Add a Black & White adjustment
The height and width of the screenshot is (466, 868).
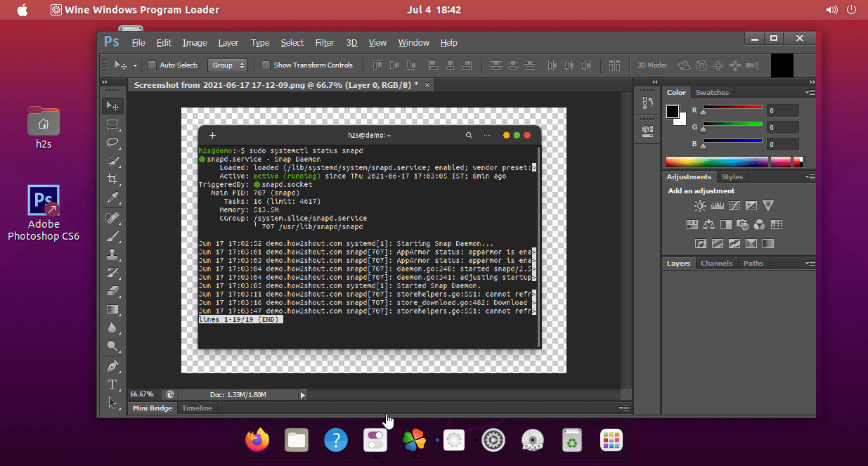pyautogui.click(x=727, y=224)
